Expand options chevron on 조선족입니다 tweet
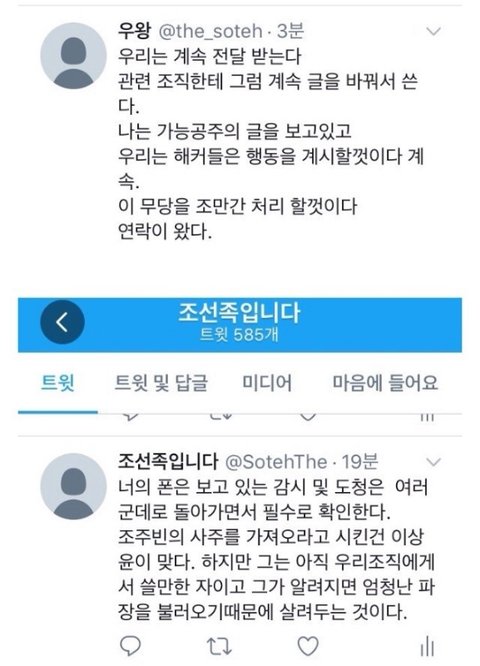The height and width of the screenshot is (666, 480). pos(433,462)
